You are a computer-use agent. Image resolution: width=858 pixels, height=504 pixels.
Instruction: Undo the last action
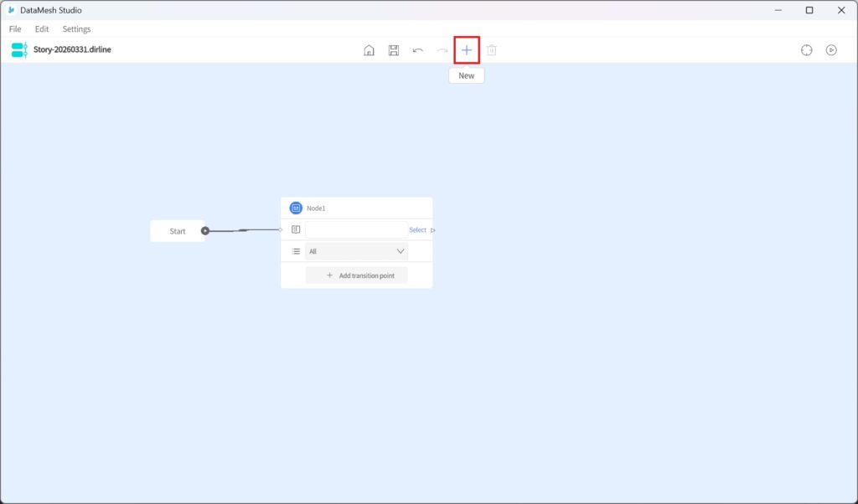click(418, 50)
